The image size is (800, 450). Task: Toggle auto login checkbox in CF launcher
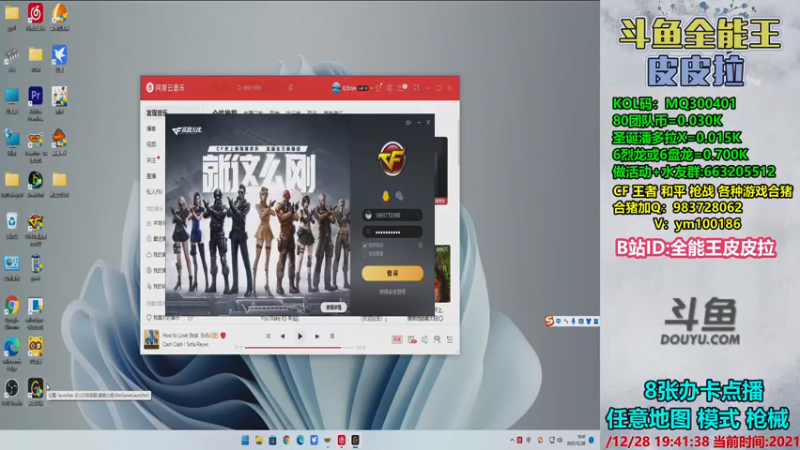[x=365, y=254]
